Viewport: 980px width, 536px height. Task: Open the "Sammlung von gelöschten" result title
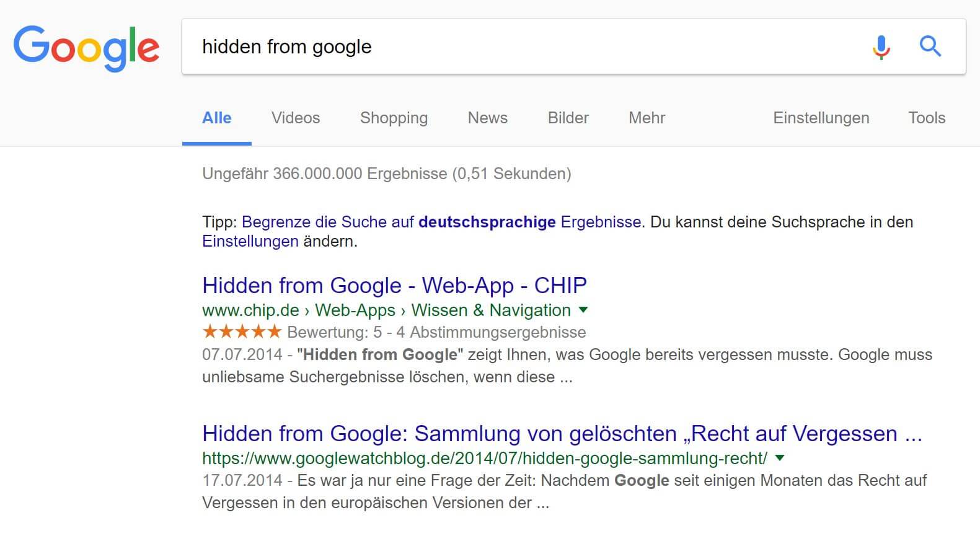tap(562, 433)
